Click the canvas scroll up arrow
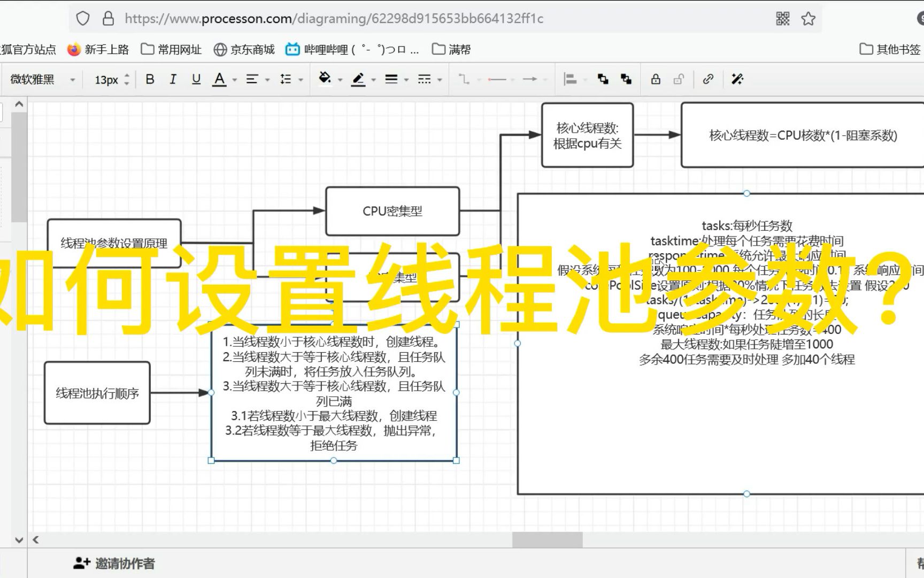The height and width of the screenshot is (578, 924). (19, 104)
